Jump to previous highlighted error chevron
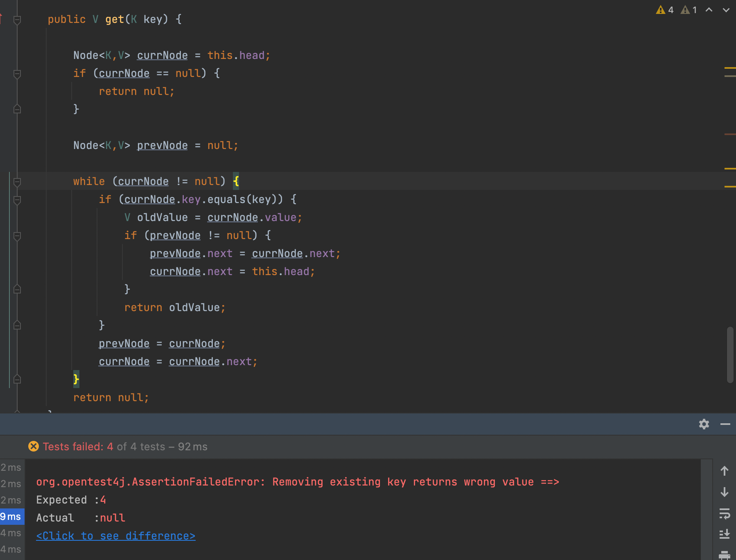 [x=709, y=10]
